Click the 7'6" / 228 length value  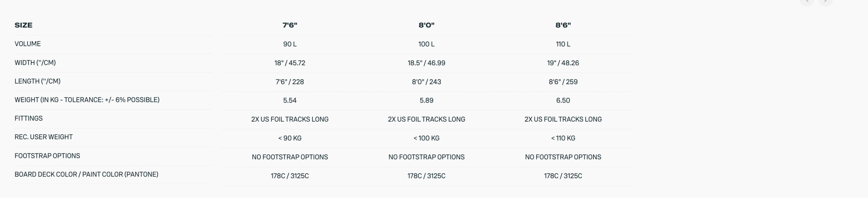point(290,82)
